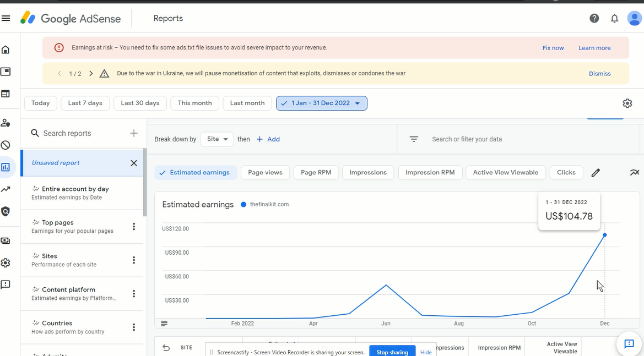Open the Payments sidebar icon
Viewport: 644px width, 356px height.
click(6, 241)
